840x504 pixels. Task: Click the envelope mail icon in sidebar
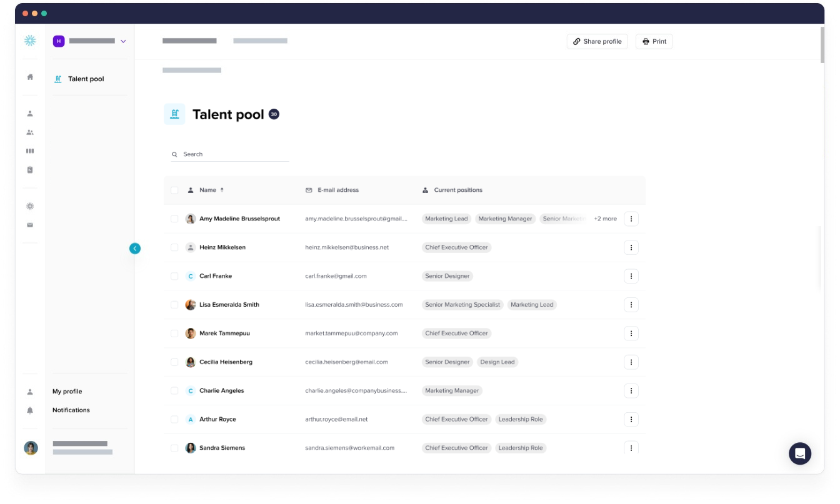click(30, 225)
